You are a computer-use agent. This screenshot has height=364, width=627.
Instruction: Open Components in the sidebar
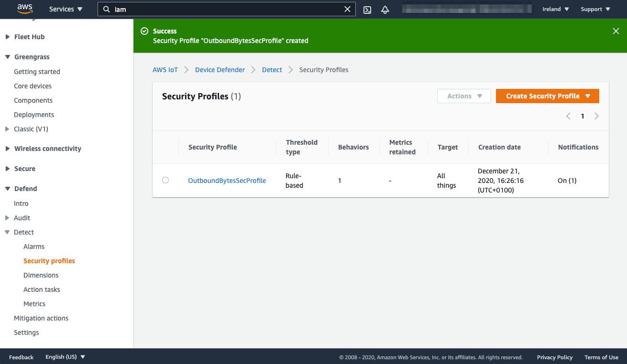pos(33,100)
